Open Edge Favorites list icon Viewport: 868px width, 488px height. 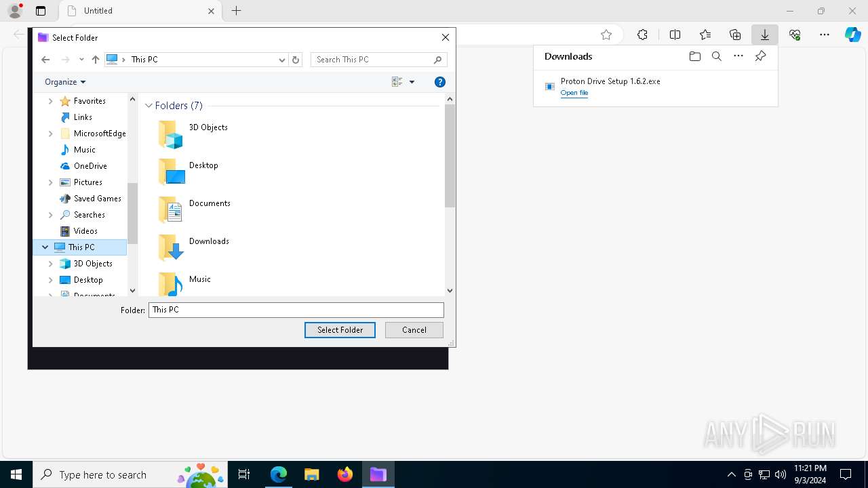click(x=705, y=35)
